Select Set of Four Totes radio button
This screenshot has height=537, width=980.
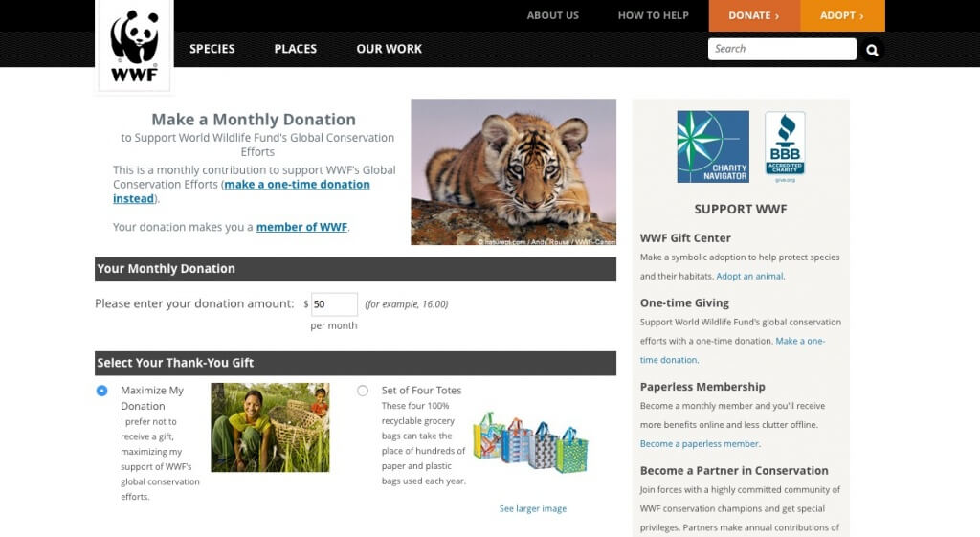[x=363, y=391]
